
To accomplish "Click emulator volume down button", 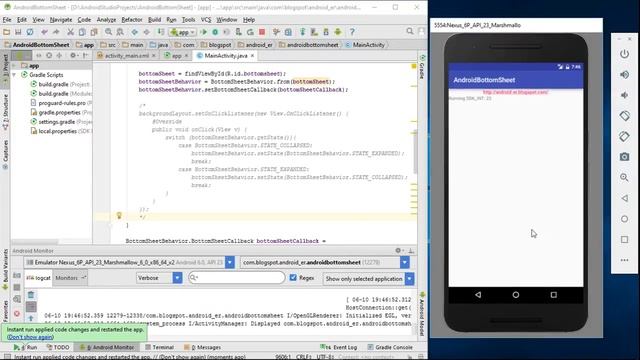I will (x=624, y=95).
